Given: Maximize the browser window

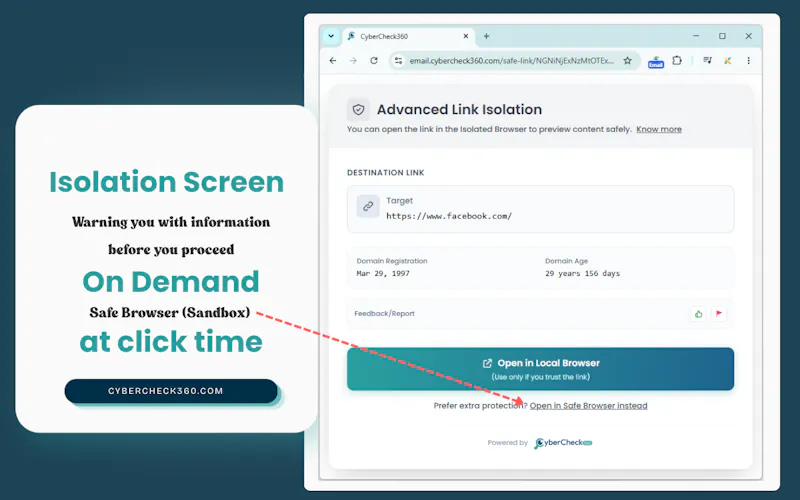Looking at the screenshot, I should [722, 36].
